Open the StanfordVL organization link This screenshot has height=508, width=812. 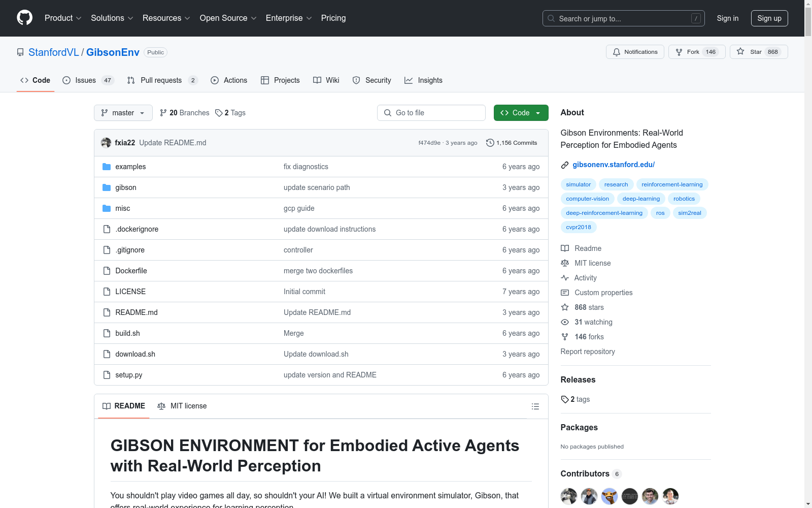(x=54, y=52)
